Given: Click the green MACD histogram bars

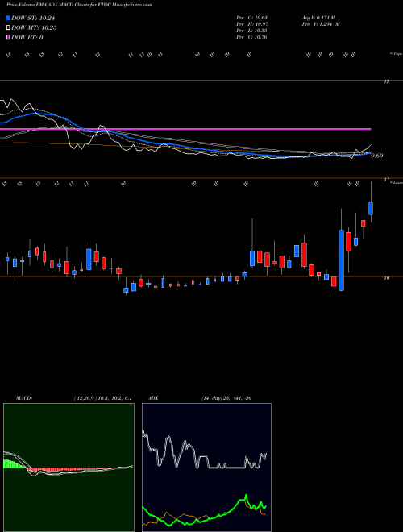Looking at the screenshot, I should (14, 464).
